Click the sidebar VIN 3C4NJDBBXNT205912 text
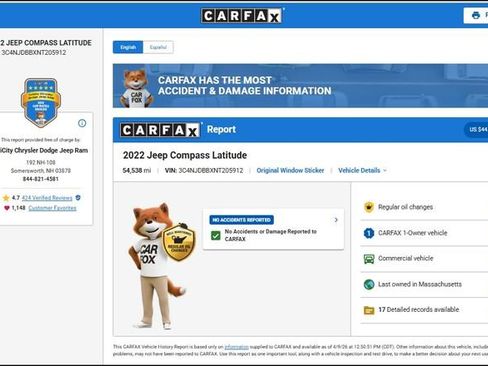Viewport: 488px width, 366px height. coord(34,52)
